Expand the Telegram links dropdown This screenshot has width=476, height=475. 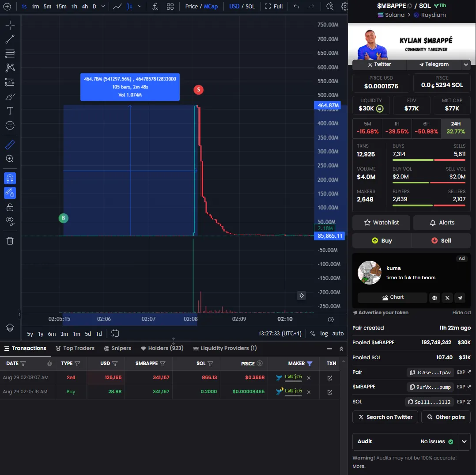point(466,65)
